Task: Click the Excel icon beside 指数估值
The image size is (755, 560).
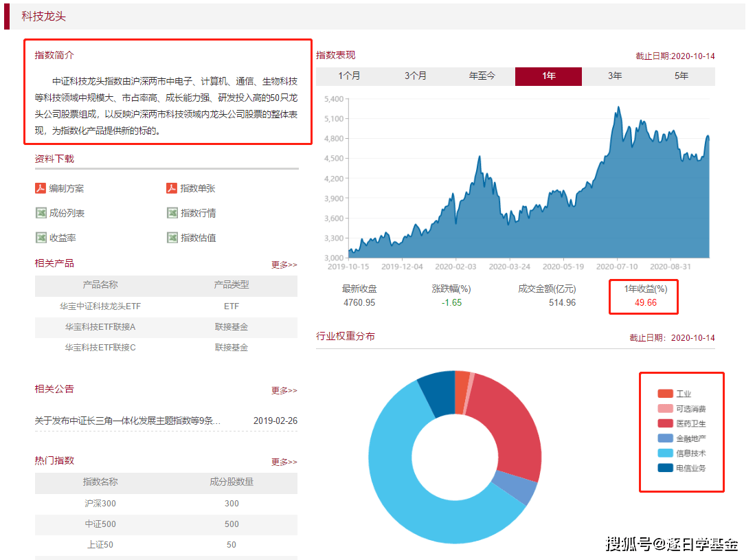Action: coord(172,238)
